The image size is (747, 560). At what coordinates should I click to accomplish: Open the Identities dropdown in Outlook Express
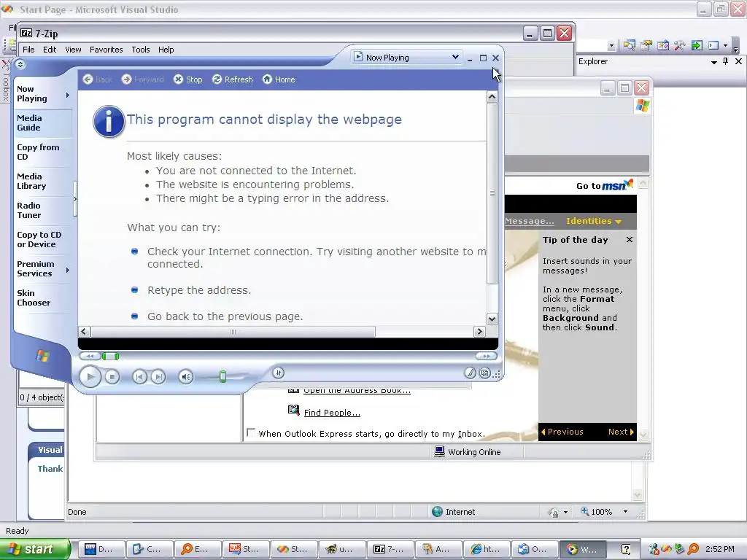point(594,221)
